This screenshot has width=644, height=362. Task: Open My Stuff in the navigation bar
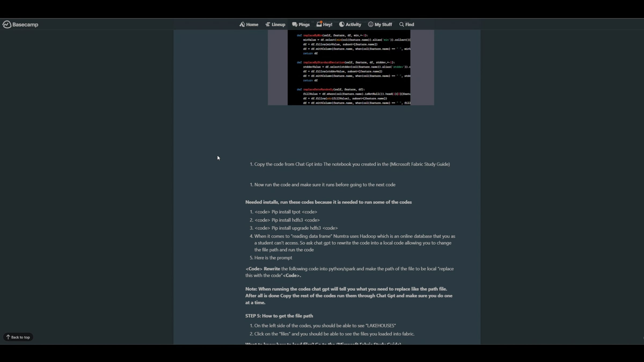(380, 24)
